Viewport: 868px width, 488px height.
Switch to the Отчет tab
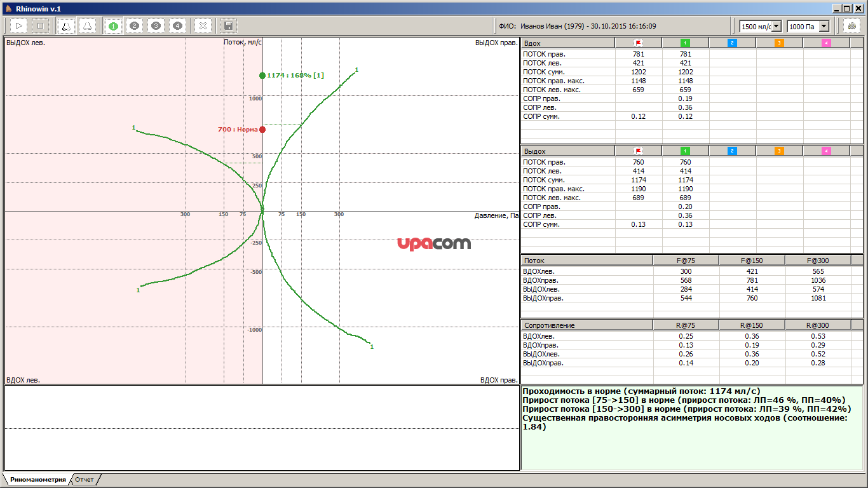point(85,480)
